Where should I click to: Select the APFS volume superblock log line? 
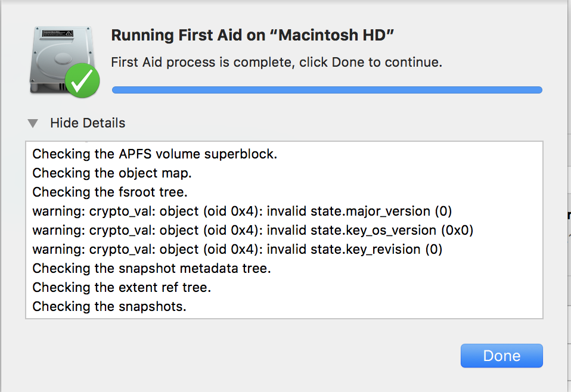[155, 154]
